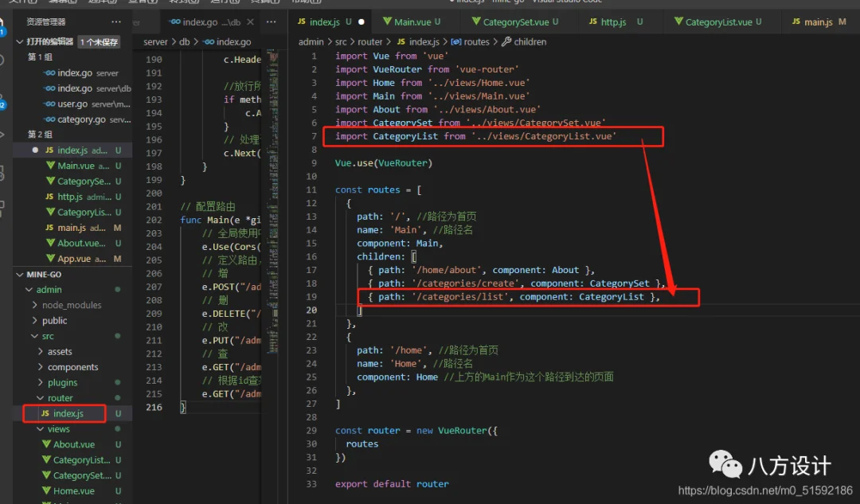Click JS icon on http.js tab
860x504 pixels.
593,21
